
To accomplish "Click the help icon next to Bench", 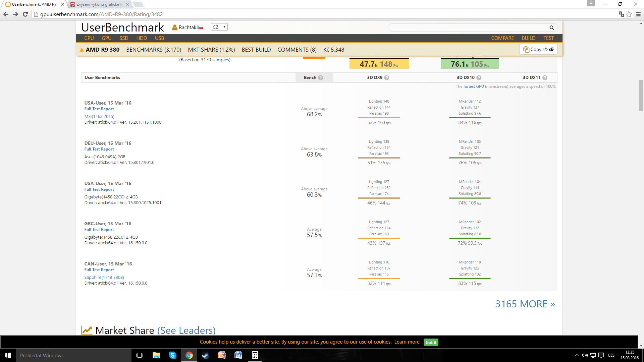I will pyautogui.click(x=321, y=78).
